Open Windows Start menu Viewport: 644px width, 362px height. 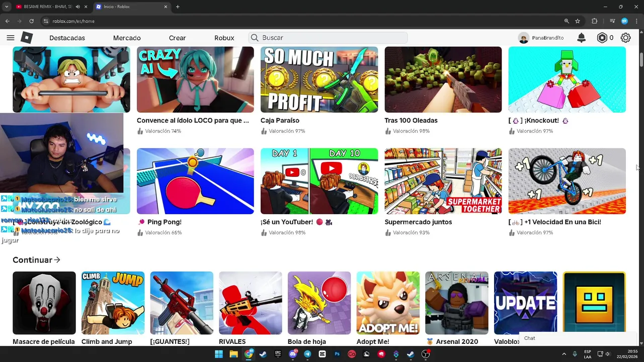[219, 354]
